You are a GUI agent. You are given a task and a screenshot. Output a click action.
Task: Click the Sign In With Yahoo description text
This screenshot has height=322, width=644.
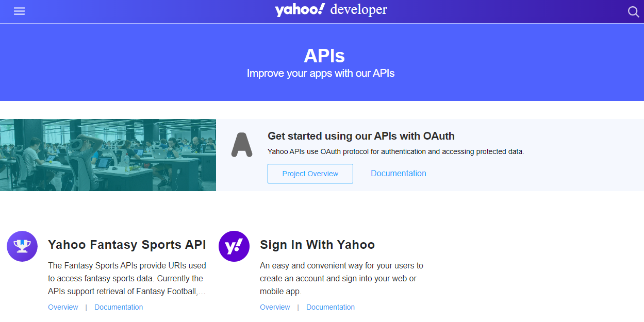coord(341,279)
